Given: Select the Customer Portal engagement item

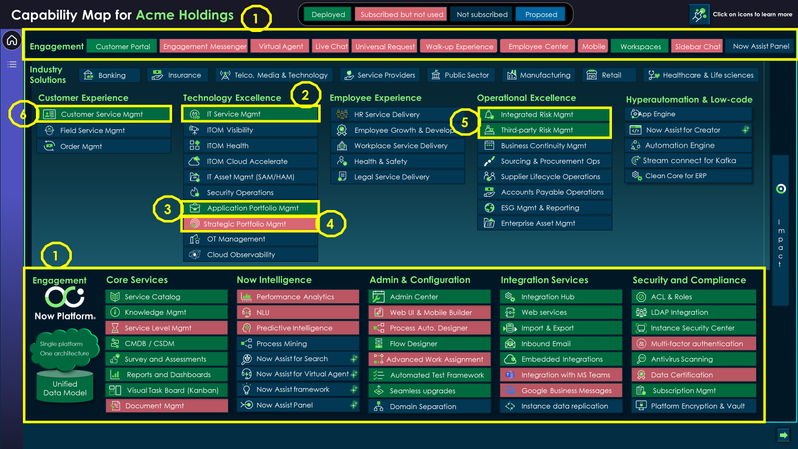Looking at the screenshot, I should pos(123,46).
